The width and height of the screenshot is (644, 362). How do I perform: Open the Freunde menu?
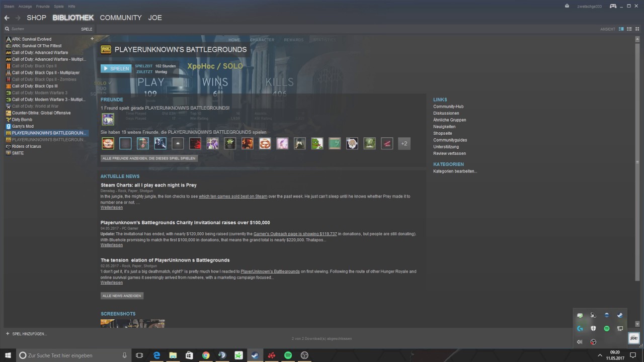click(x=43, y=7)
